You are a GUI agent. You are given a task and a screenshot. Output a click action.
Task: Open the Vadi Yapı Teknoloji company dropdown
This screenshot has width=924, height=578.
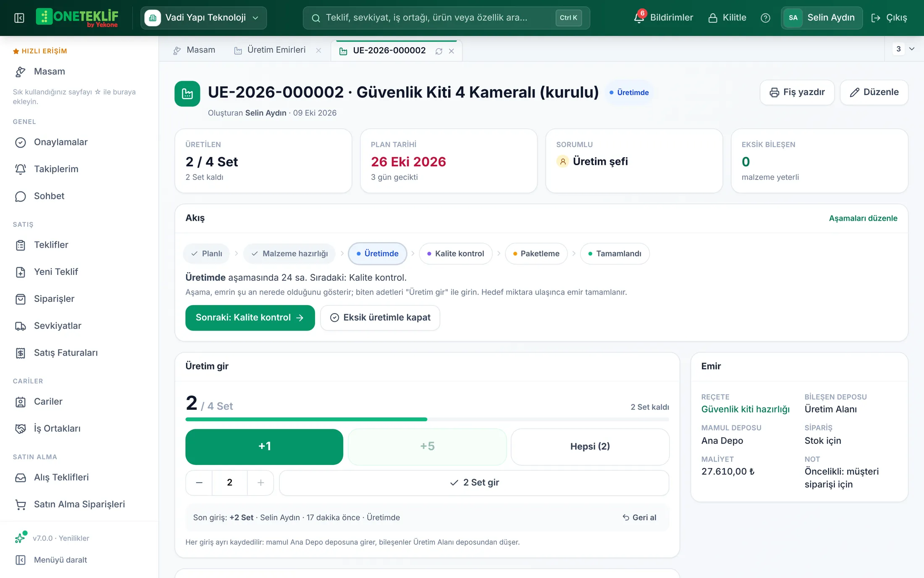click(x=203, y=18)
